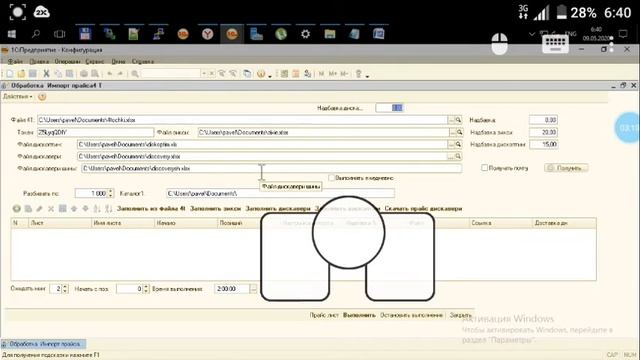Toggle the Выполнять в диапазоне checkbox
The height and width of the screenshot is (360, 640).
pyautogui.click(x=331, y=178)
